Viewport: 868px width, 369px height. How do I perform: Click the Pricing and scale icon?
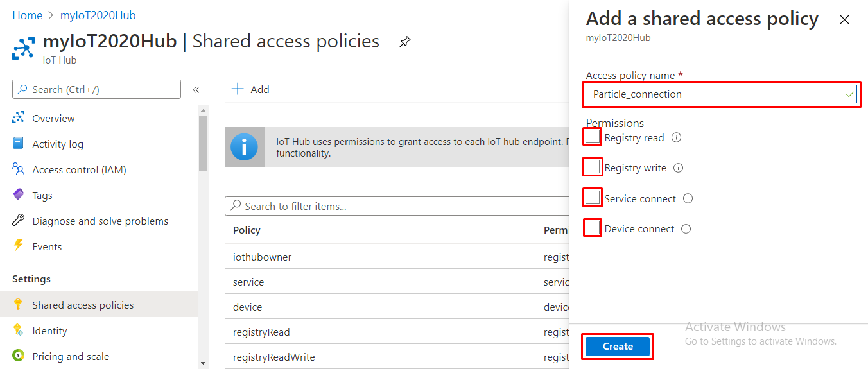click(19, 356)
